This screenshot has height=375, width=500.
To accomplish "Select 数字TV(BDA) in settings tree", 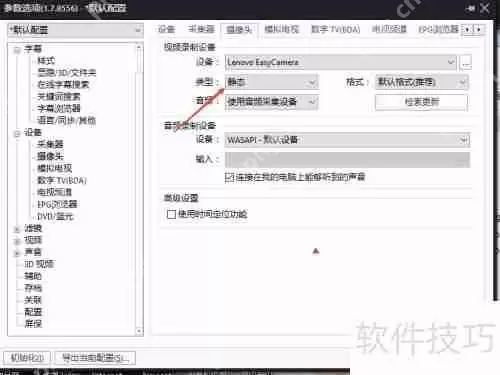I will 62,180.
